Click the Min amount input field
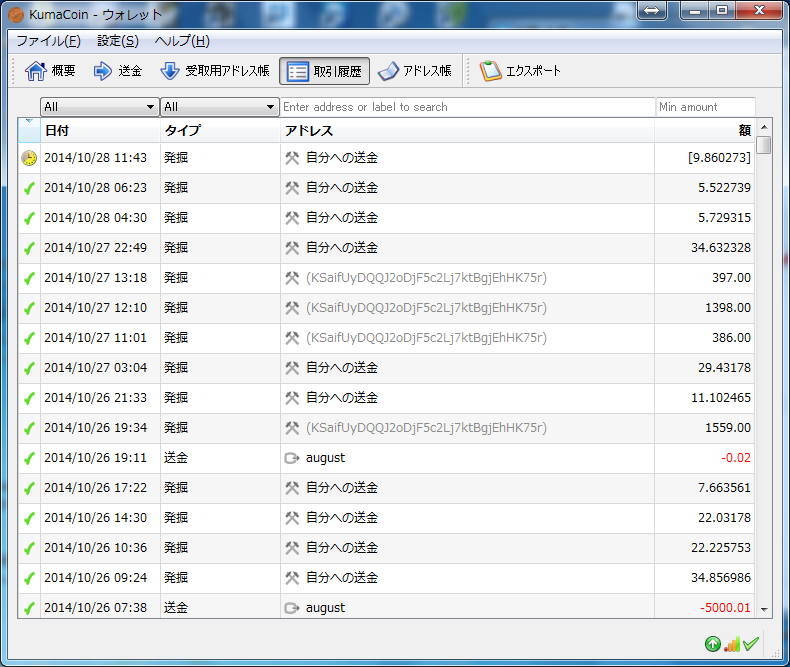 704,107
